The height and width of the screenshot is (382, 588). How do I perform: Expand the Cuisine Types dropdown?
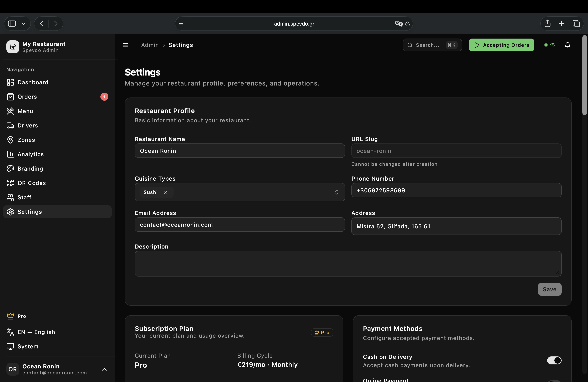point(336,192)
